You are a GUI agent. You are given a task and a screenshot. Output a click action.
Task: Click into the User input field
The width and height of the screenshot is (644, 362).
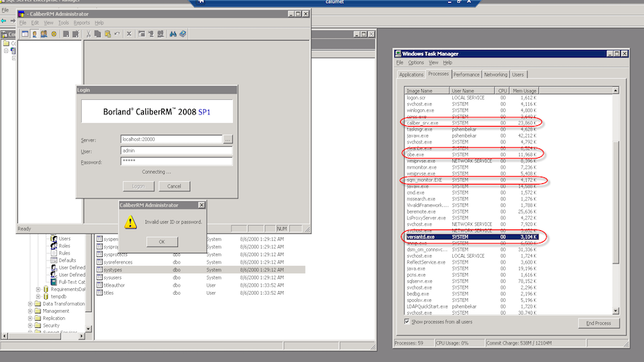(176, 151)
